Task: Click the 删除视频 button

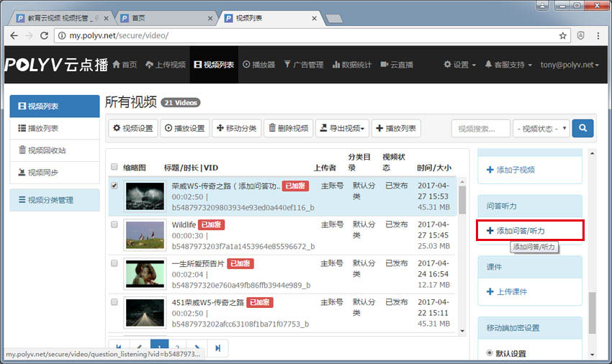Action: 288,129
